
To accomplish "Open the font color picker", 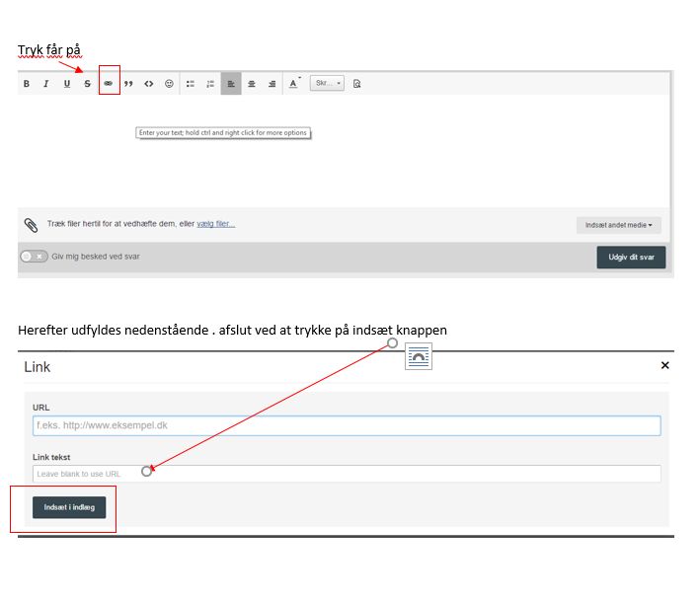I will point(293,84).
